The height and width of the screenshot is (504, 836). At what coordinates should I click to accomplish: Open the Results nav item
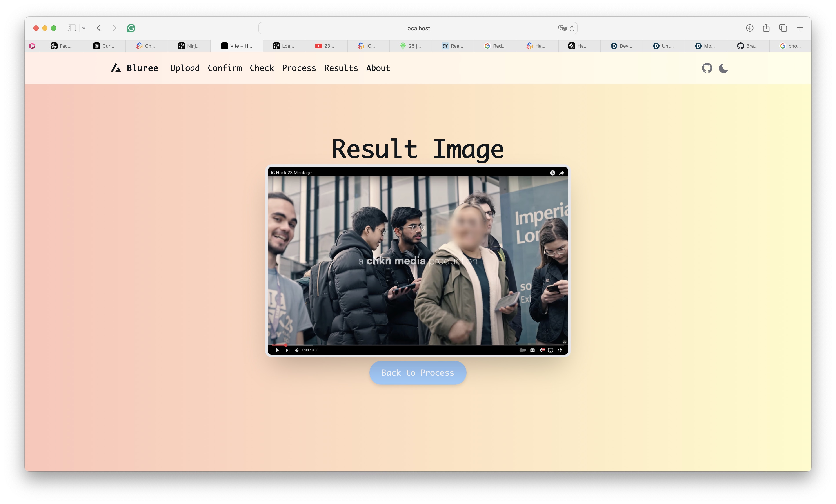341,68
